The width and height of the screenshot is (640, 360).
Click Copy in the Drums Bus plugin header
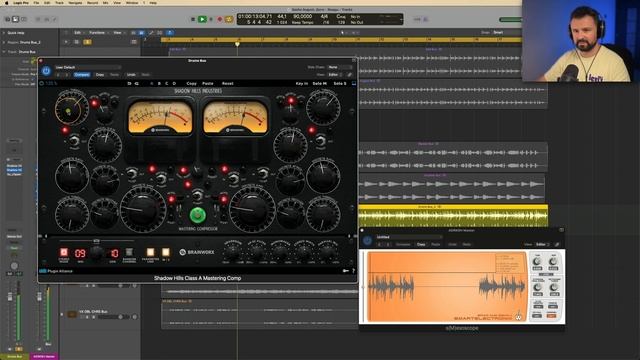point(100,75)
